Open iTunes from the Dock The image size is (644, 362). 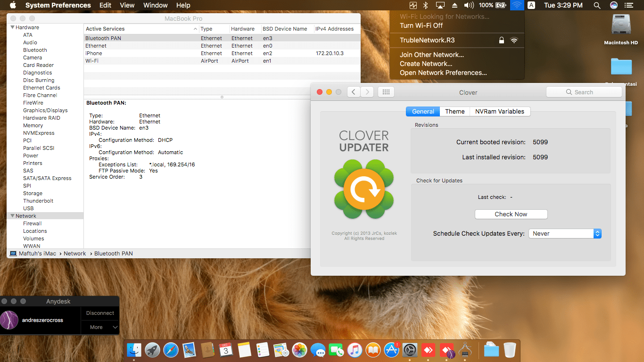[355, 350]
